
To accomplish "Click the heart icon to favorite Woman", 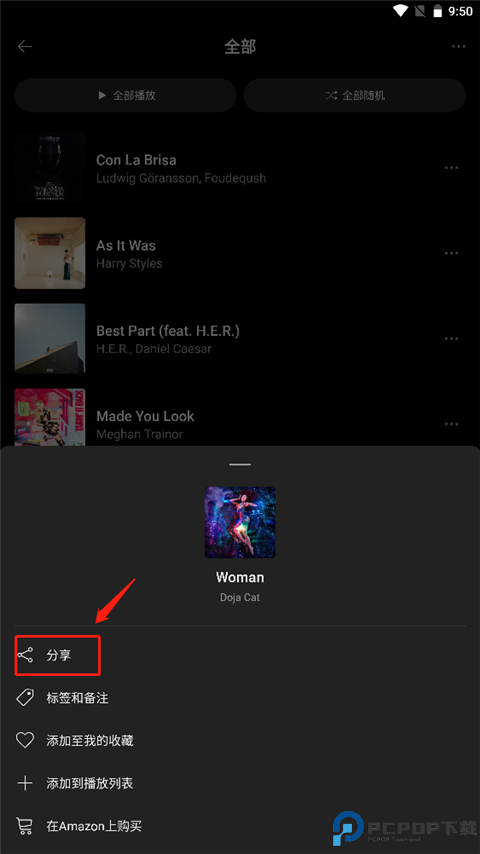I will 25,740.
